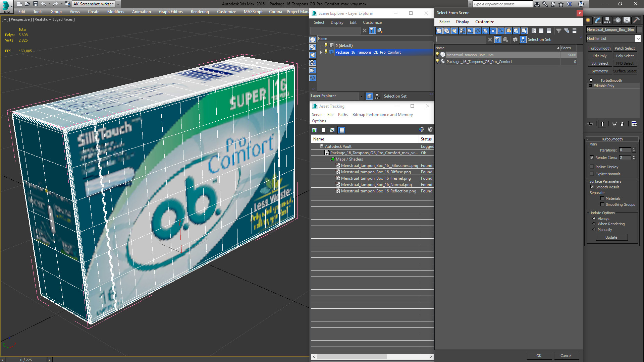Toggle lightbulb of 0 (default) layer

click(326, 45)
